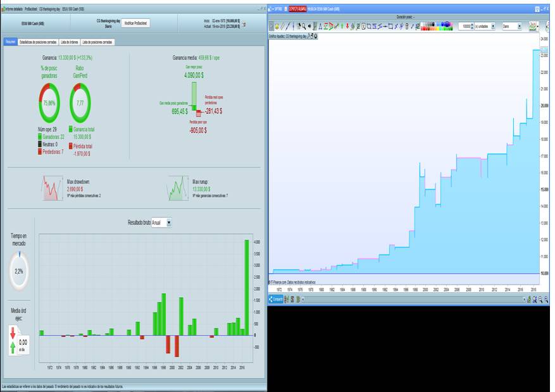The height and width of the screenshot is (392, 555).
Task: Select the Resumen tab
Action: click(9, 42)
